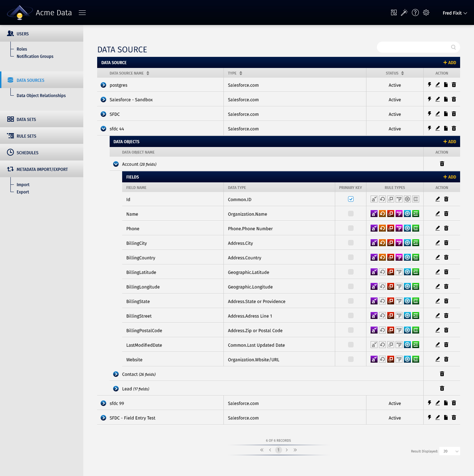Open the Result Displayed dropdown
This screenshot has height=476, width=474.
pos(450,451)
